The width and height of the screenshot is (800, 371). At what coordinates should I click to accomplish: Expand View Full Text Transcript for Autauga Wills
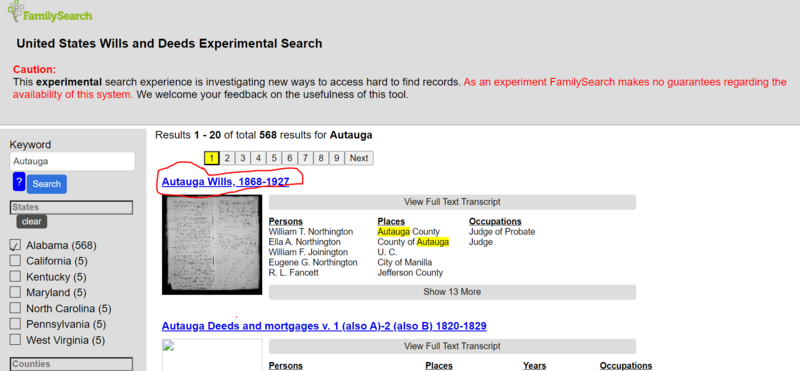click(x=452, y=202)
